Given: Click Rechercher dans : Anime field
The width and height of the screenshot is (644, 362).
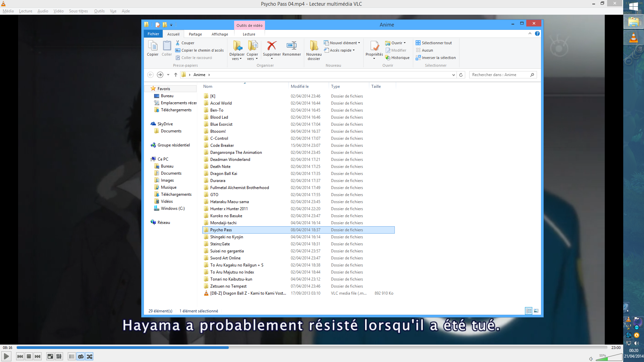Looking at the screenshot, I should point(503,75).
